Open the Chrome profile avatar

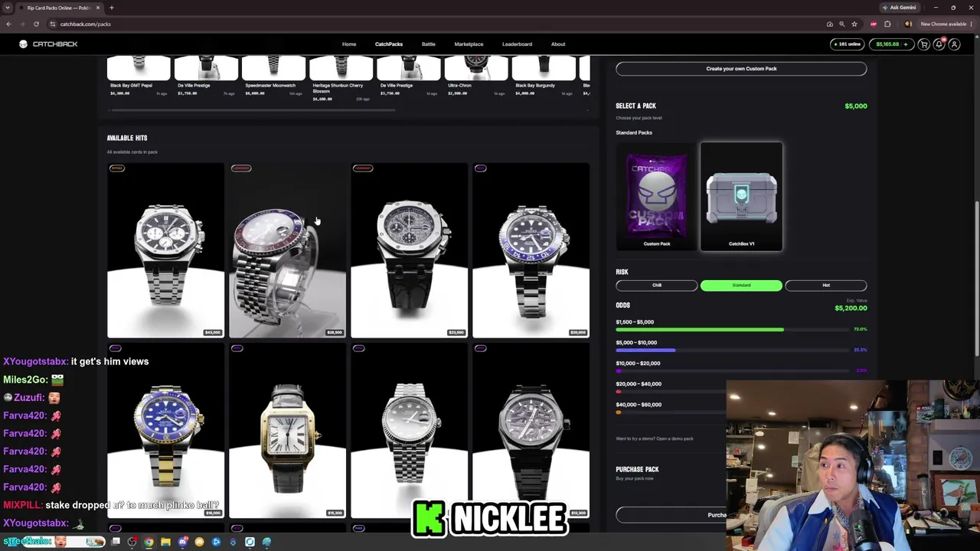point(908,24)
